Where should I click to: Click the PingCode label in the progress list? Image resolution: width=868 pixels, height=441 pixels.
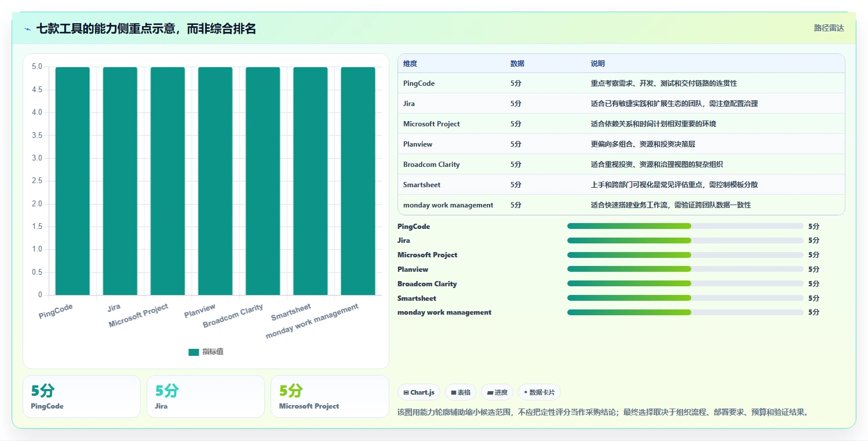coord(414,227)
